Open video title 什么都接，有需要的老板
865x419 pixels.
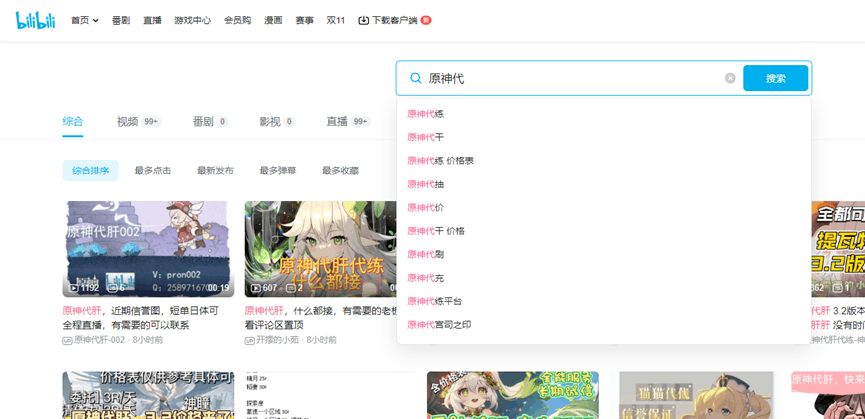point(321,318)
